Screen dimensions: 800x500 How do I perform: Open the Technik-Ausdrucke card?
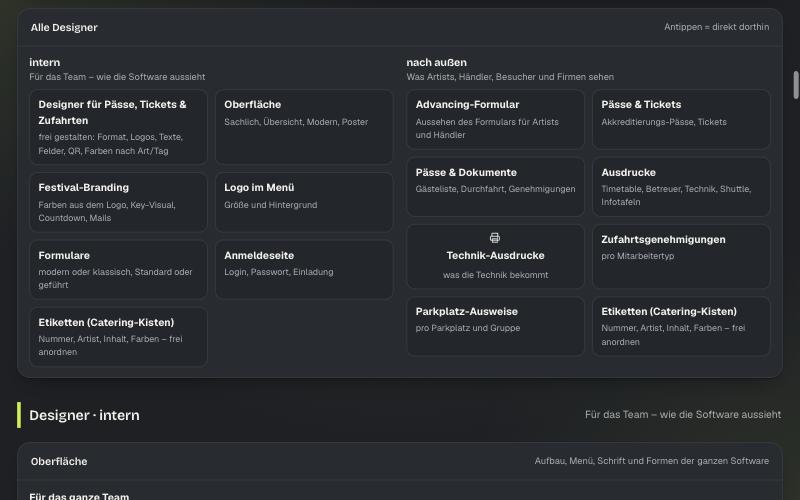pos(495,257)
